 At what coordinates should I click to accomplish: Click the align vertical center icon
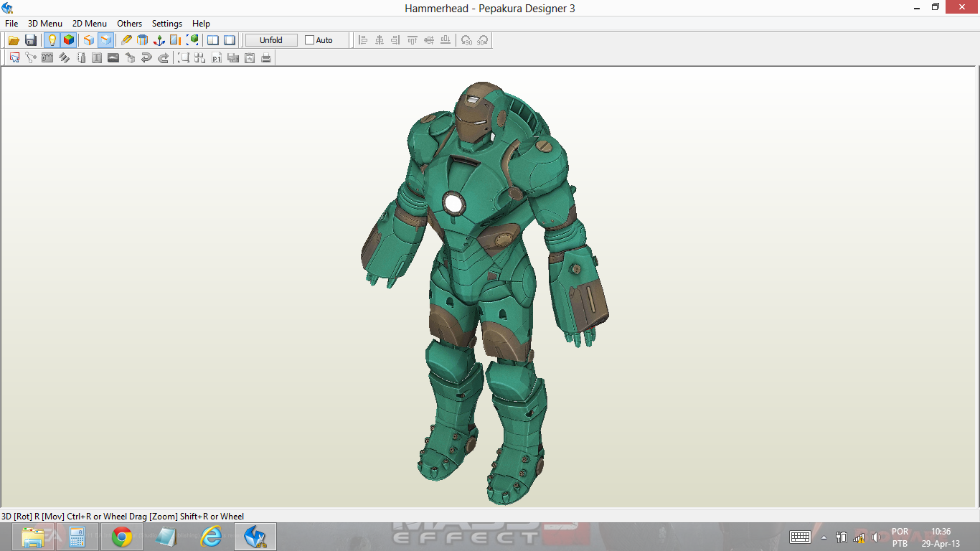(429, 40)
